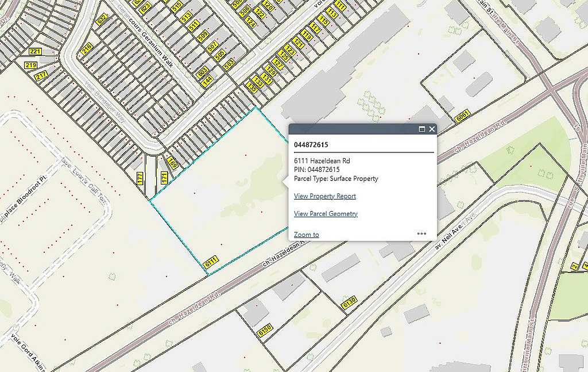Close the parcel info popup
The height and width of the screenshot is (372, 588).
click(432, 129)
